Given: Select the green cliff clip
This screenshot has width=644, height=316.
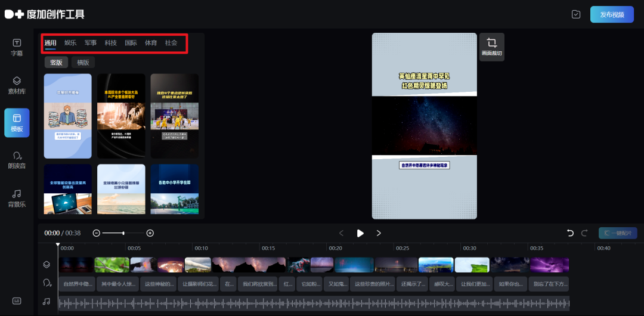Looking at the screenshot, I should click(472, 265).
